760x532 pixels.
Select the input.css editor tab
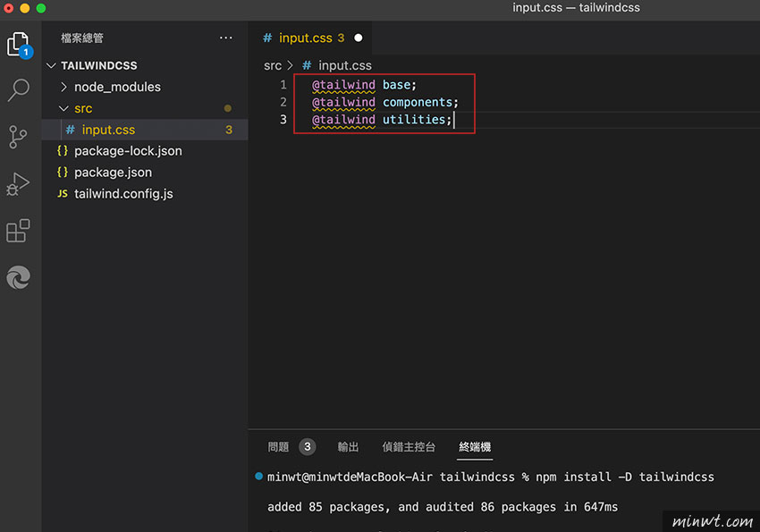(310, 38)
